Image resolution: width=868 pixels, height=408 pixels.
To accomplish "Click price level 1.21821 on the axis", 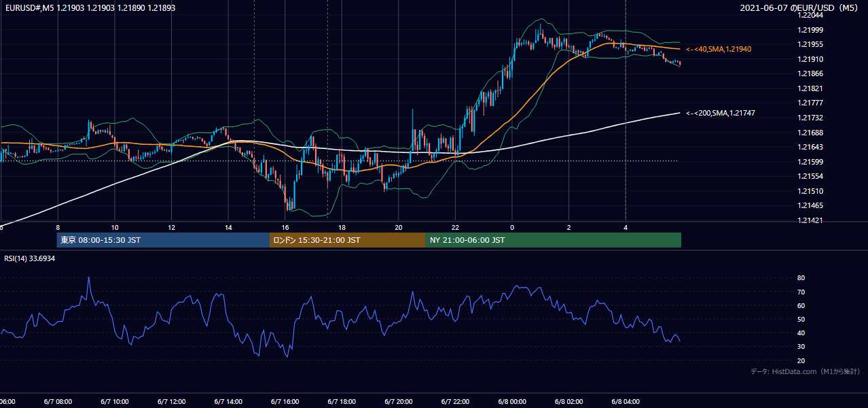I will pyautogui.click(x=812, y=88).
